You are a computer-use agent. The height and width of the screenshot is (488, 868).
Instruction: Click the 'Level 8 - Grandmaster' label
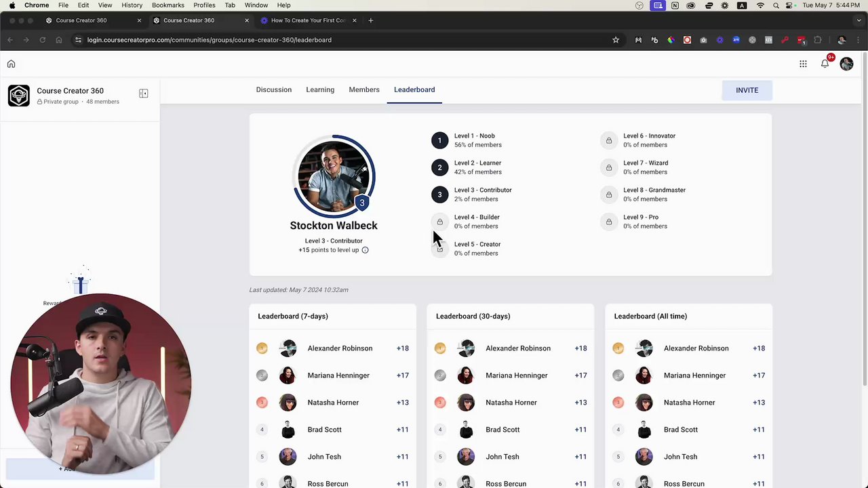pyautogui.click(x=654, y=190)
